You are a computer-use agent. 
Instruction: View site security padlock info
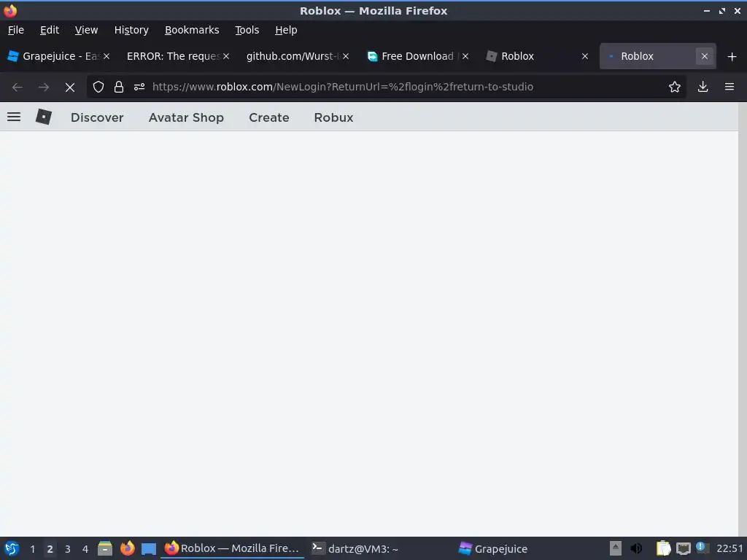[x=119, y=87]
